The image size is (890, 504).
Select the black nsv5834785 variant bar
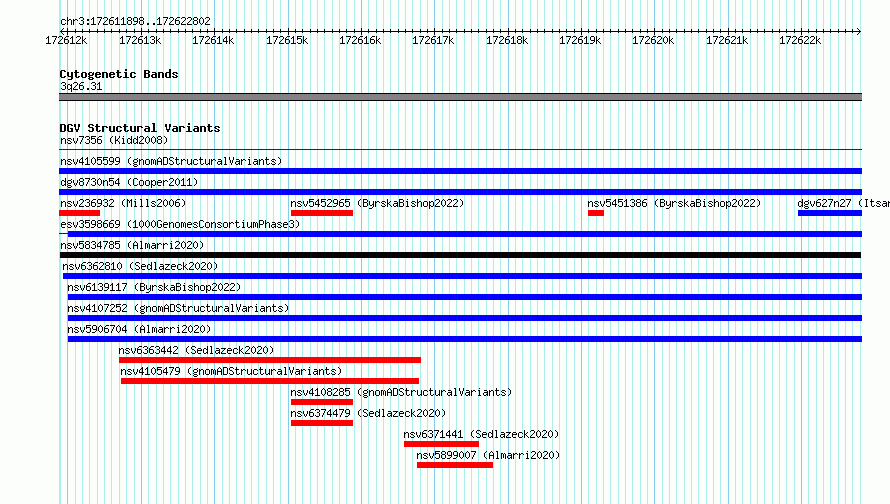460,255
